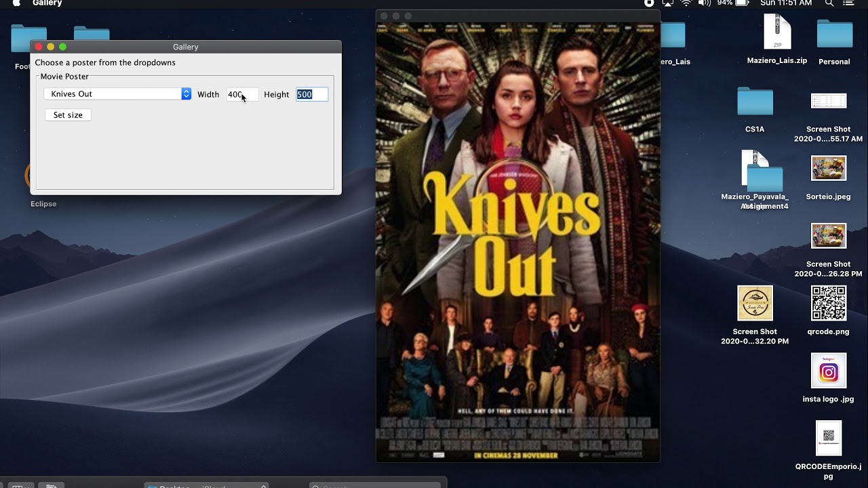
Task: Open Spotlight search magnifier
Action: [x=829, y=3]
